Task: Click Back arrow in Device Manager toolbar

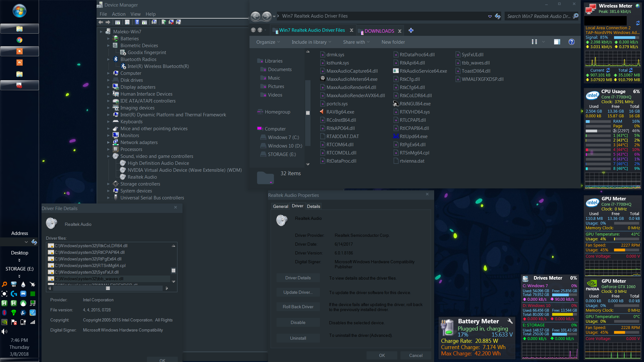Action: click(101, 22)
